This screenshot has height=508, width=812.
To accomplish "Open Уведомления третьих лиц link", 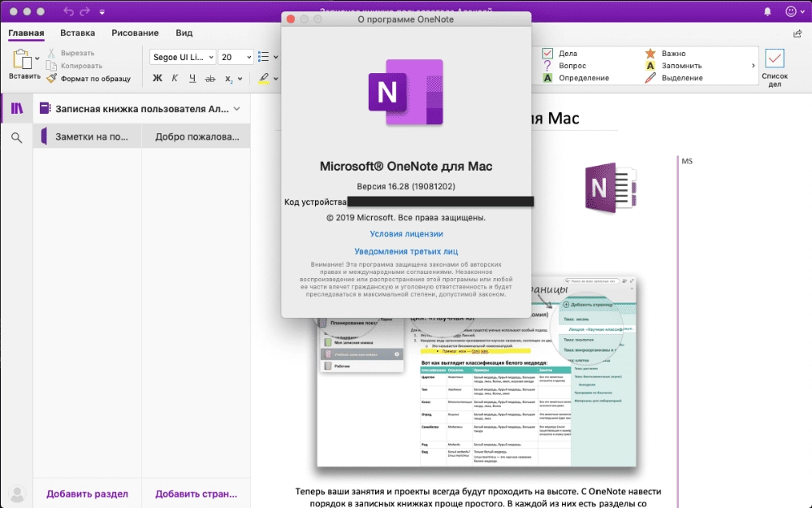I will [406, 251].
